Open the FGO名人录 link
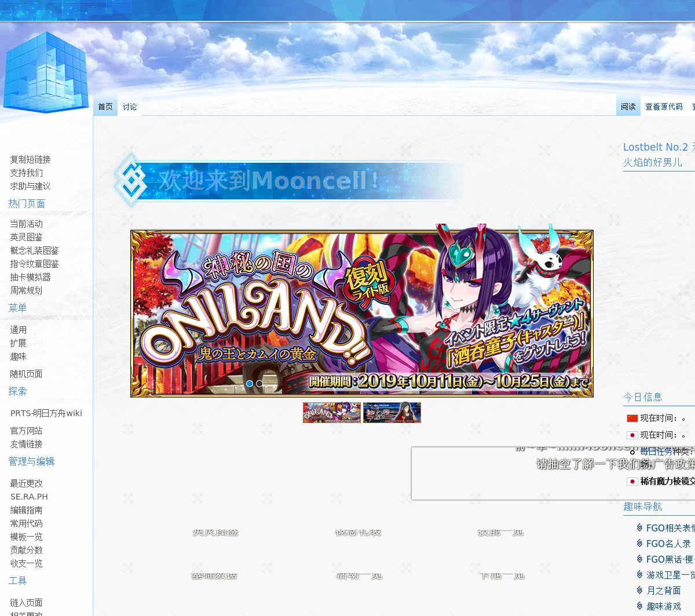This screenshot has width=695, height=616. coord(668,544)
